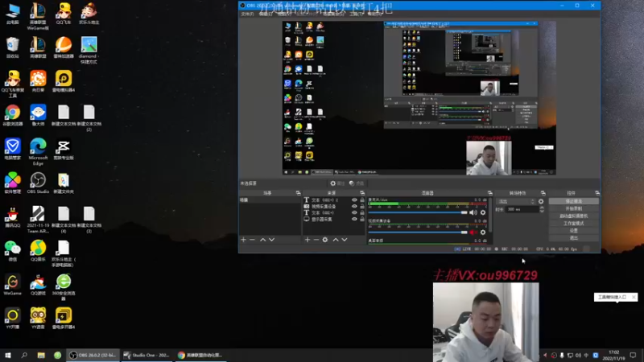
Task: Pop out the 来源 dock panel
Action: [x=362, y=193]
